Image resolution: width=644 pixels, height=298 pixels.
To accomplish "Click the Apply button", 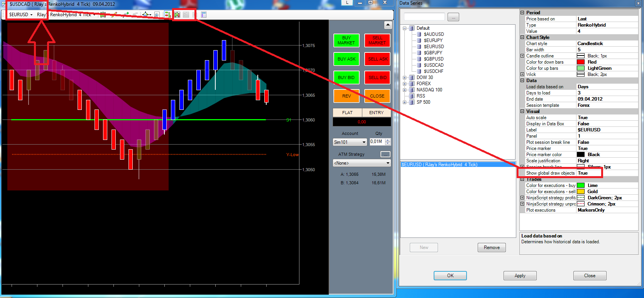I will pyautogui.click(x=520, y=276).
